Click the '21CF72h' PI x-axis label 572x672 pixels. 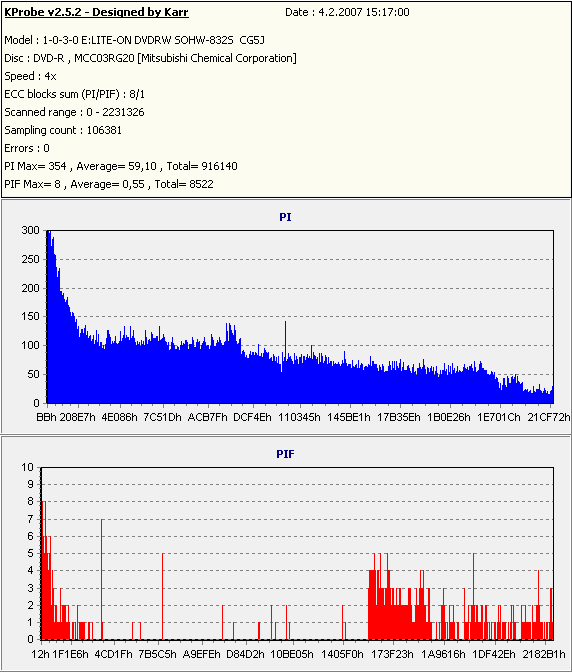(x=549, y=417)
